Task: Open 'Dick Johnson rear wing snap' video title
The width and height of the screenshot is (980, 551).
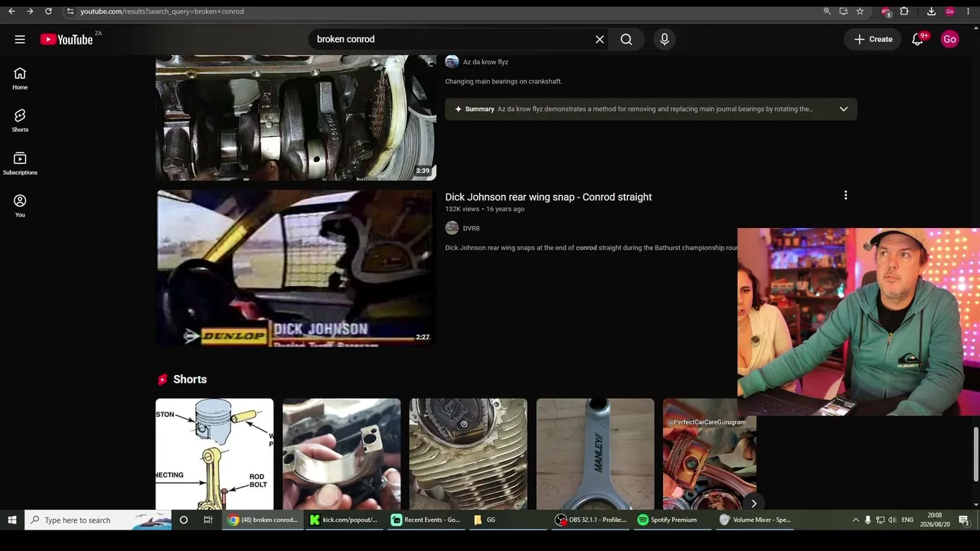Action: point(548,197)
